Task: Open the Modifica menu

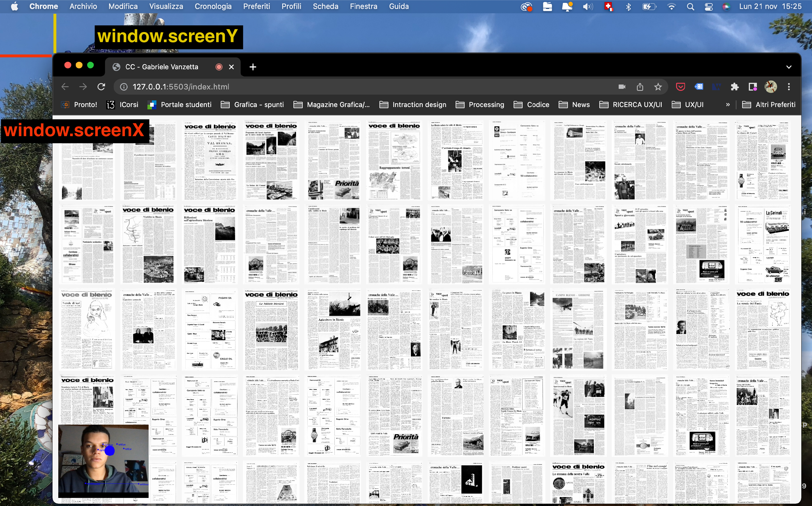Action: point(123,6)
